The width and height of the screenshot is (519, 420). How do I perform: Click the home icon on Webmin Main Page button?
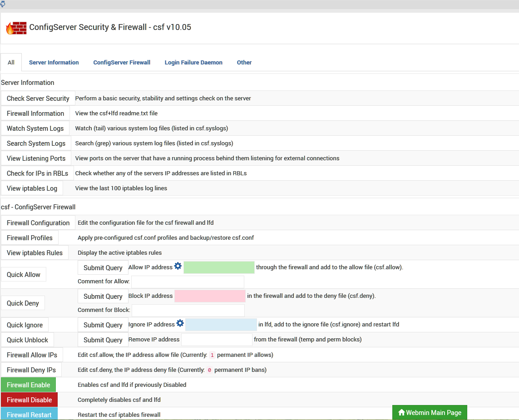(401, 412)
